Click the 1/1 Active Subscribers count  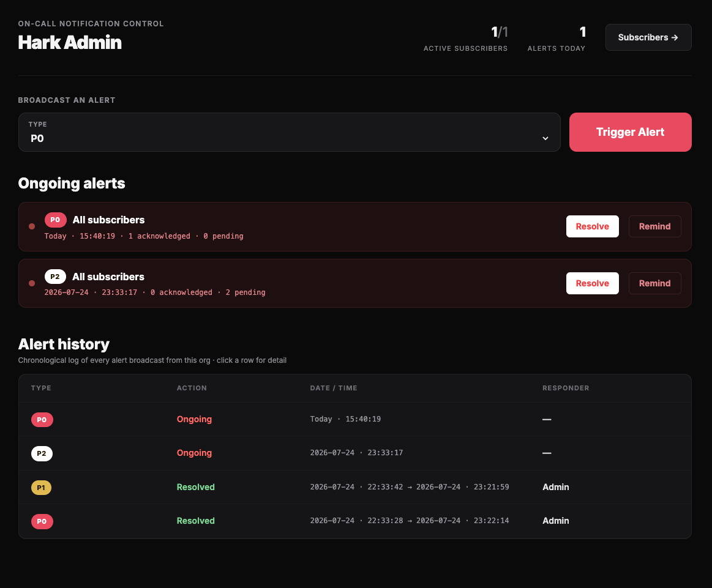point(500,32)
